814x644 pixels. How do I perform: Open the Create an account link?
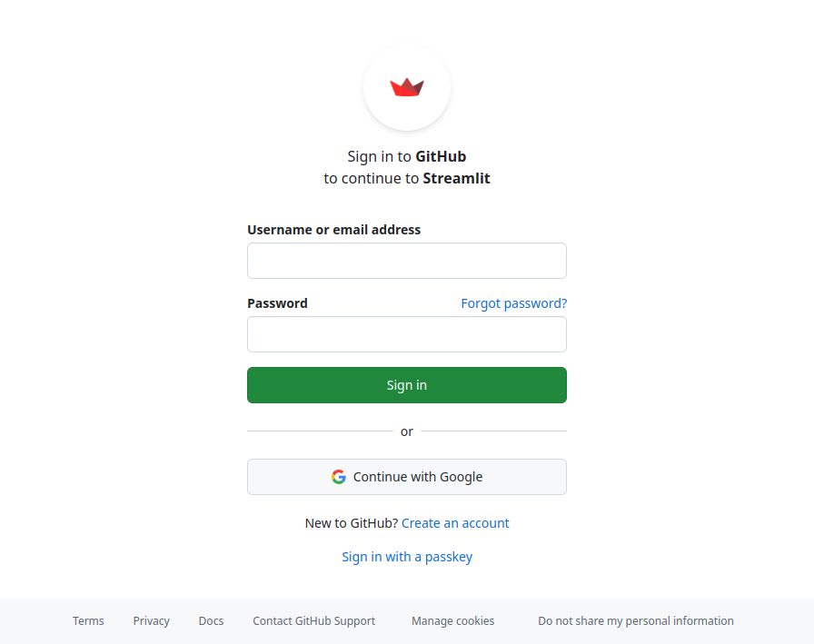pyautogui.click(x=455, y=523)
